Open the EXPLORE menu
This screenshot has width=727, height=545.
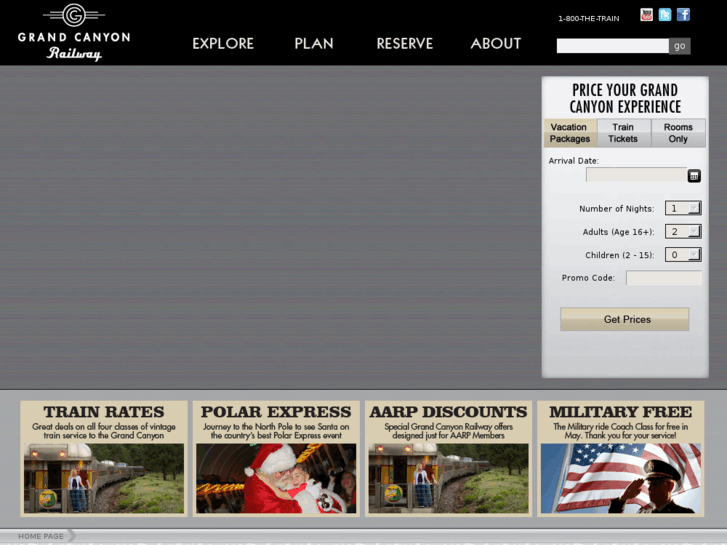pos(223,44)
